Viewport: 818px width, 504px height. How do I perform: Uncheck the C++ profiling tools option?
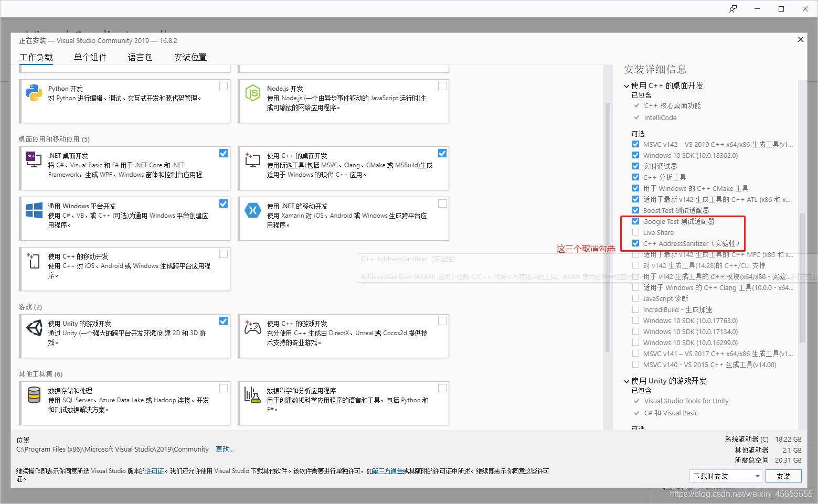click(x=635, y=177)
